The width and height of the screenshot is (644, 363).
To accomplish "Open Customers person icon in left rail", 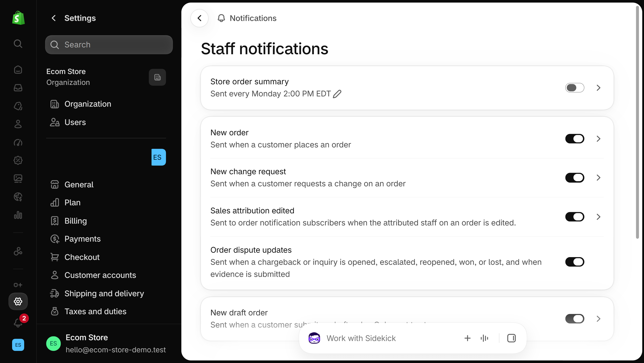I will [x=18, y=124].
